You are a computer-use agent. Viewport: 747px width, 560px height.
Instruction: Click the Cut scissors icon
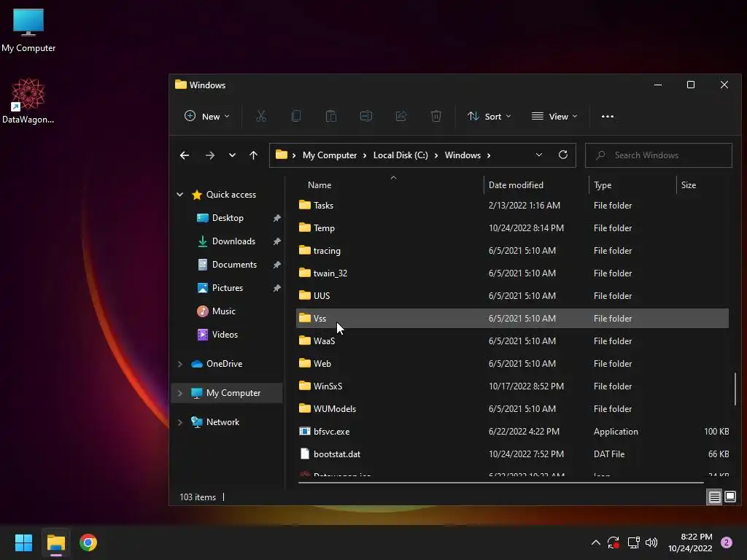[261, 116]
